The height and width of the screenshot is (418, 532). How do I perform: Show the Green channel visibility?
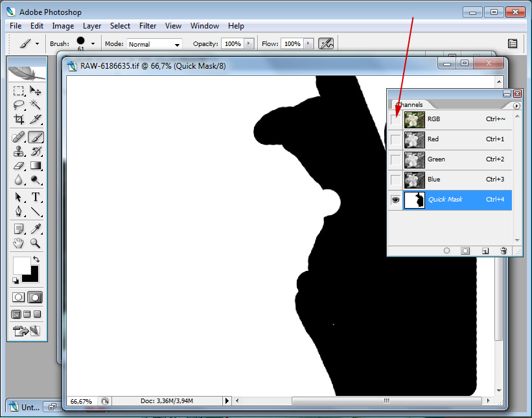click(396, 159)
